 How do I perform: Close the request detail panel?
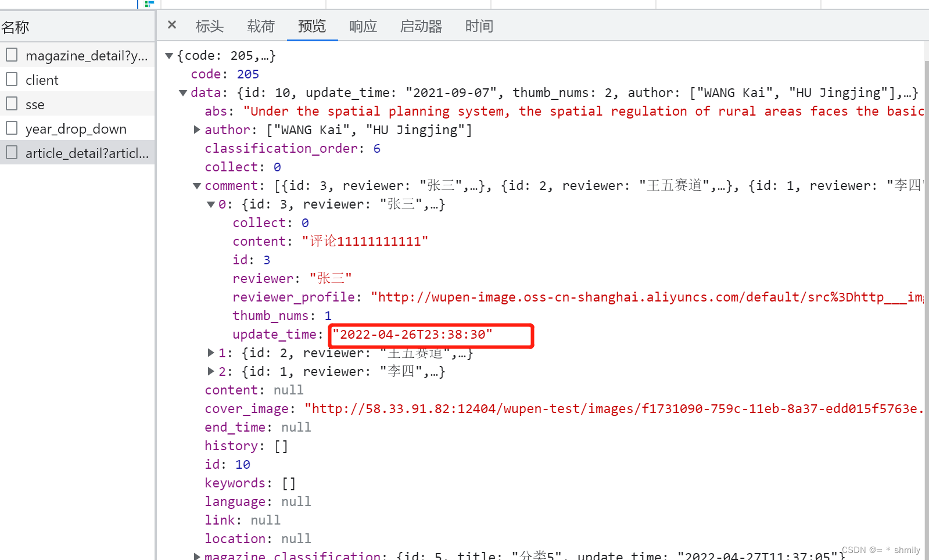coord(171,25)
